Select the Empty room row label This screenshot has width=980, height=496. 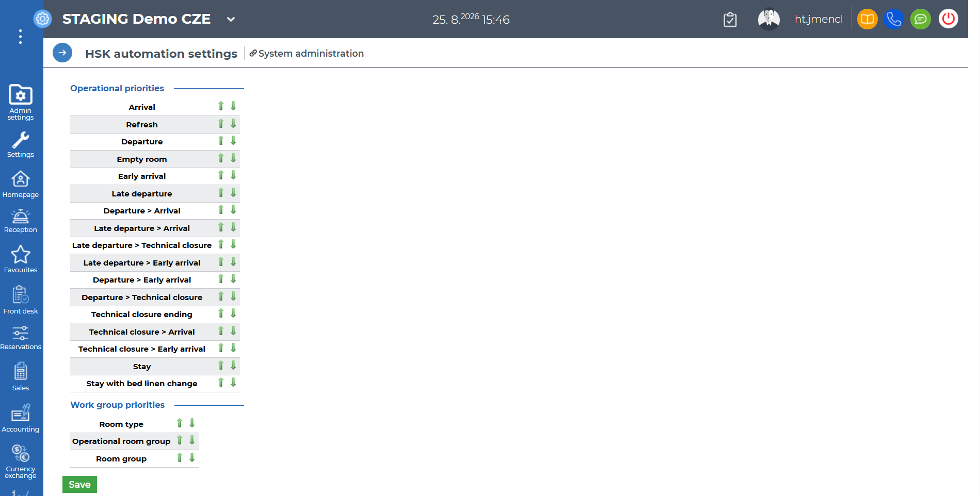(x=142, y=159)
